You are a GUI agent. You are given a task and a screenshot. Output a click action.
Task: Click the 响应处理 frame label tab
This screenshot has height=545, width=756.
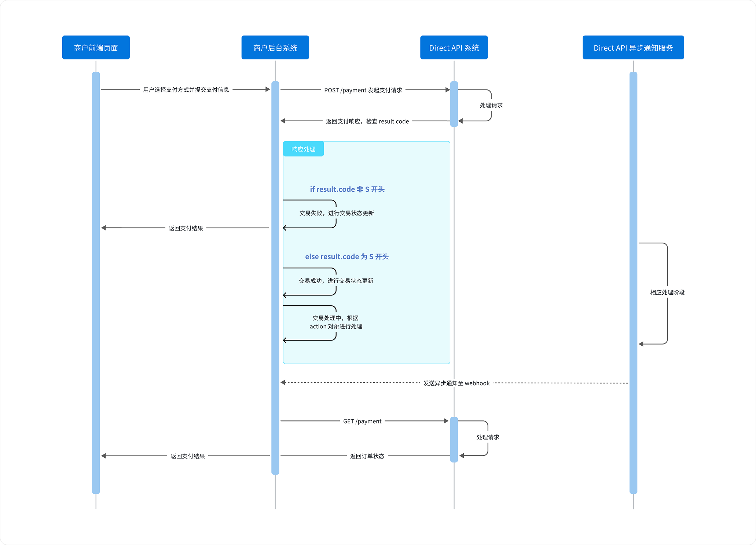(303, 149)
